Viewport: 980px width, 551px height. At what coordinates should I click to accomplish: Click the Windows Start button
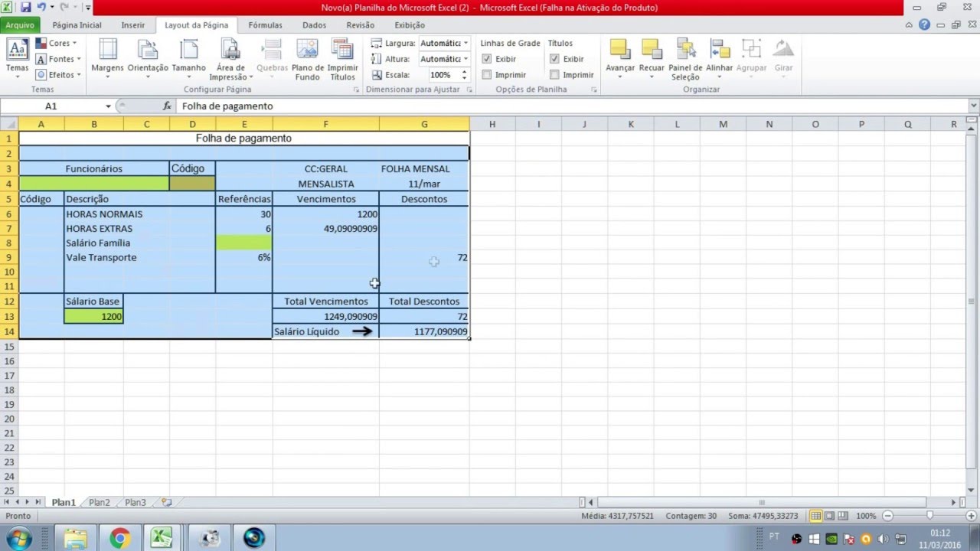pyautogui.click(x=18, y=538)
